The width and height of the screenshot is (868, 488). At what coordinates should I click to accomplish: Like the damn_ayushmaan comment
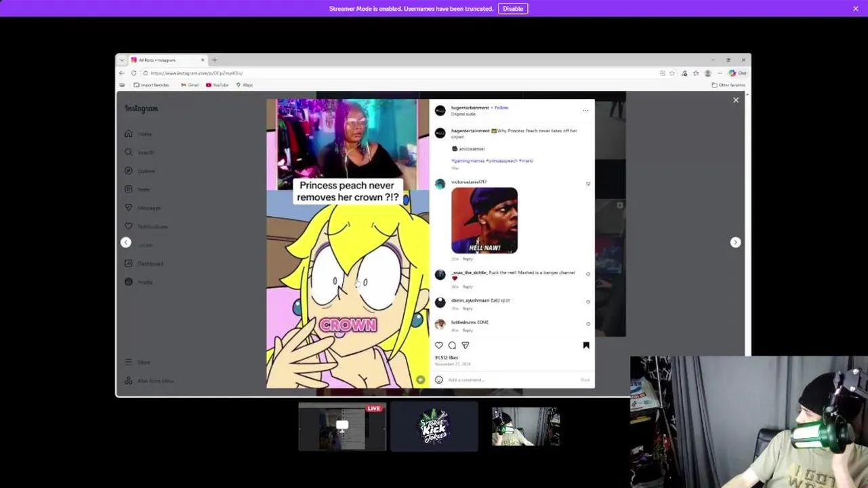tap(588, 302)
